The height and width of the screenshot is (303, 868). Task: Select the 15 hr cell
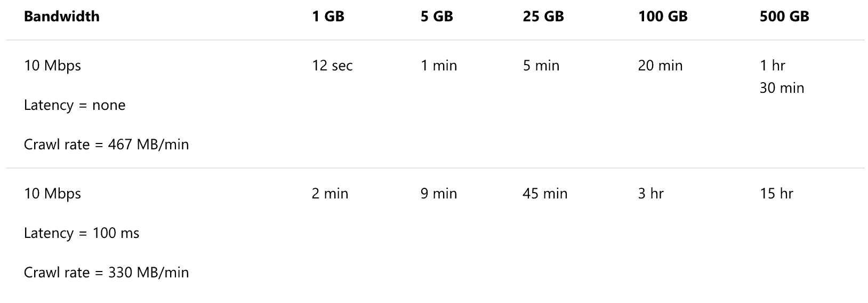pos(776,194)
